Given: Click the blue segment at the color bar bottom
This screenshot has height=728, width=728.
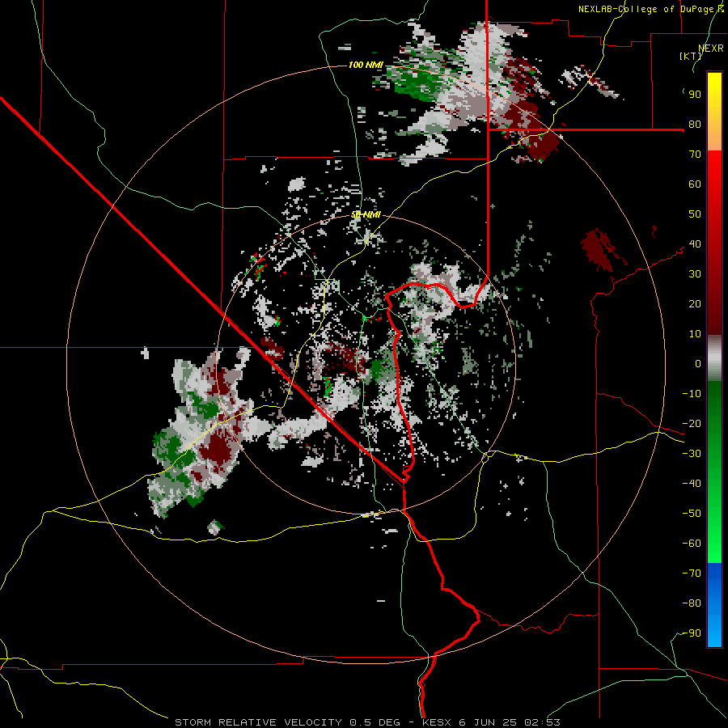Looking at the screenshot, I should (714, 604).
